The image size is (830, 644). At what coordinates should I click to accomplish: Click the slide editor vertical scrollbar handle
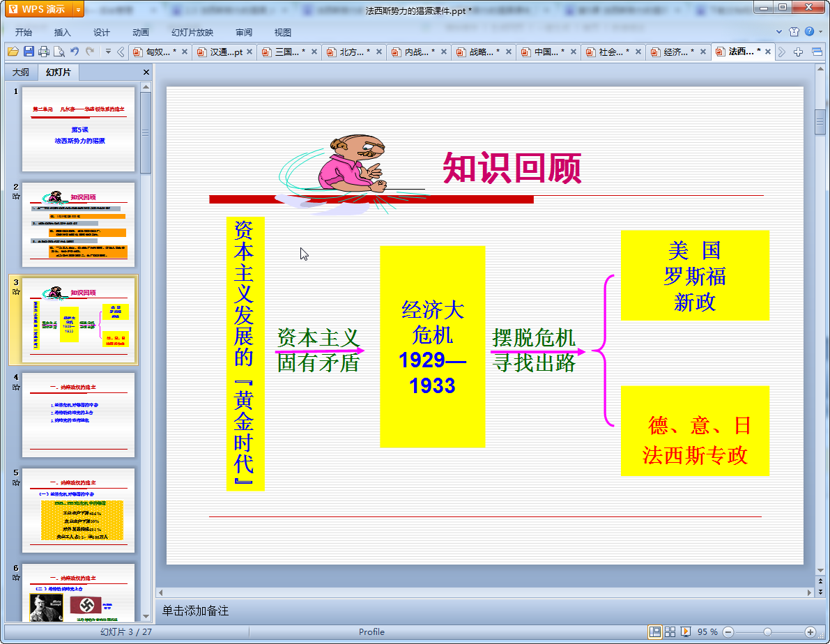[820, 122]
